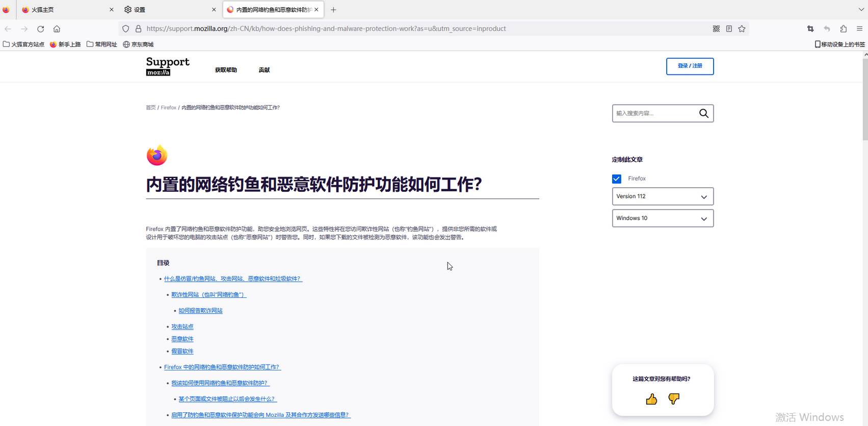Open the QR code icon in address bar
Image resolution: width=868 pixels, height=426 pixels.
716,29
